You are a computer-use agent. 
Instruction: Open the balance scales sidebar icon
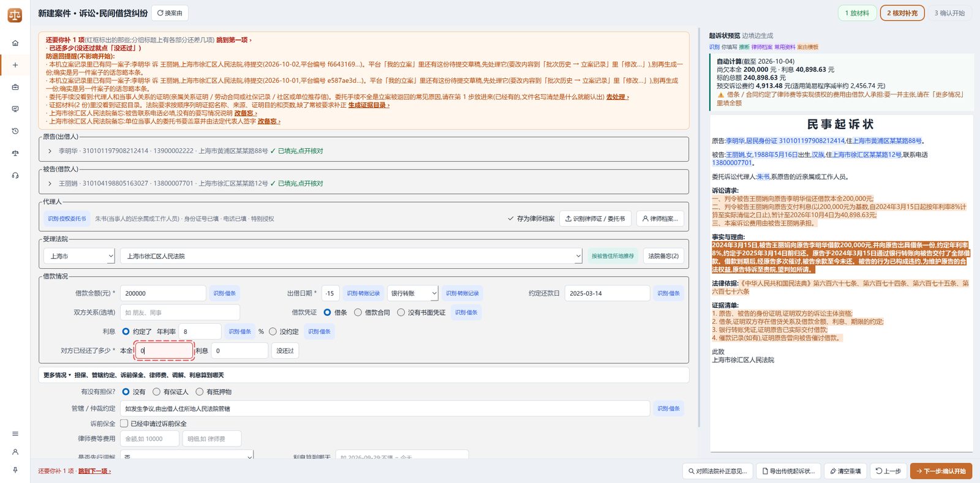coord(15,153)
